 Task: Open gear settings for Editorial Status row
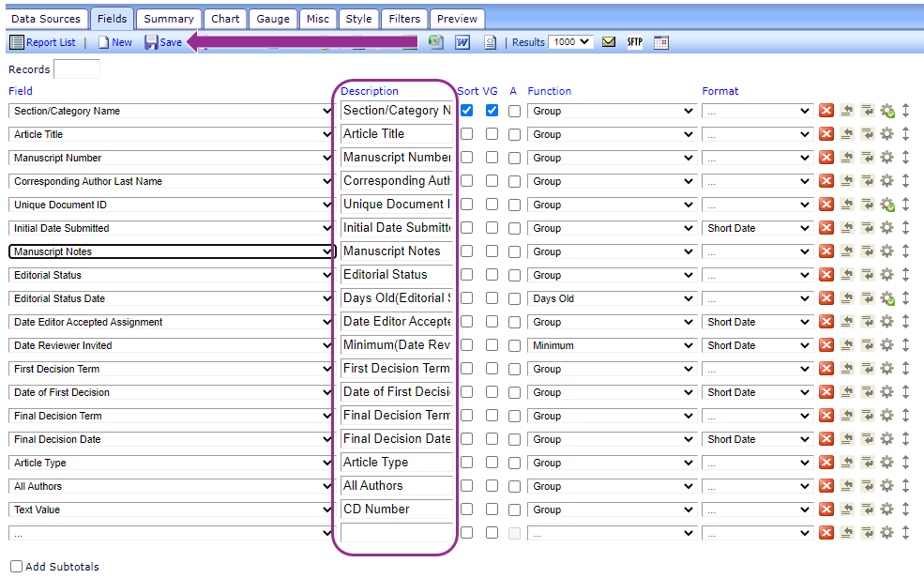(886, 275)
